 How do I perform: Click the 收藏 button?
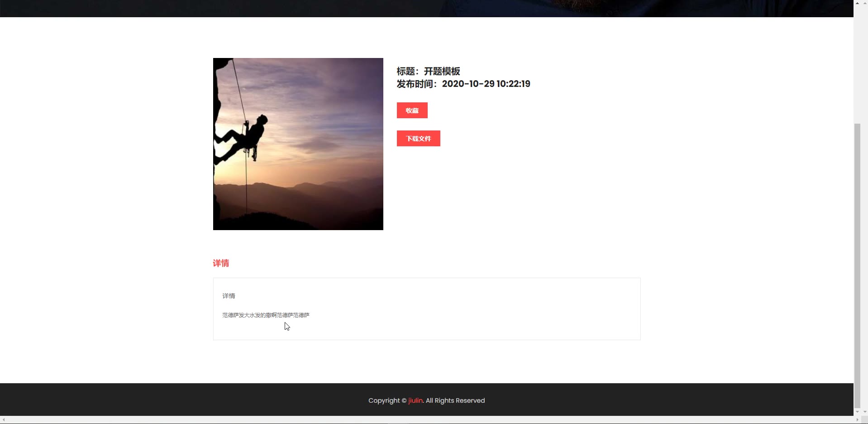pyautogui.click(x=412, y=111)
